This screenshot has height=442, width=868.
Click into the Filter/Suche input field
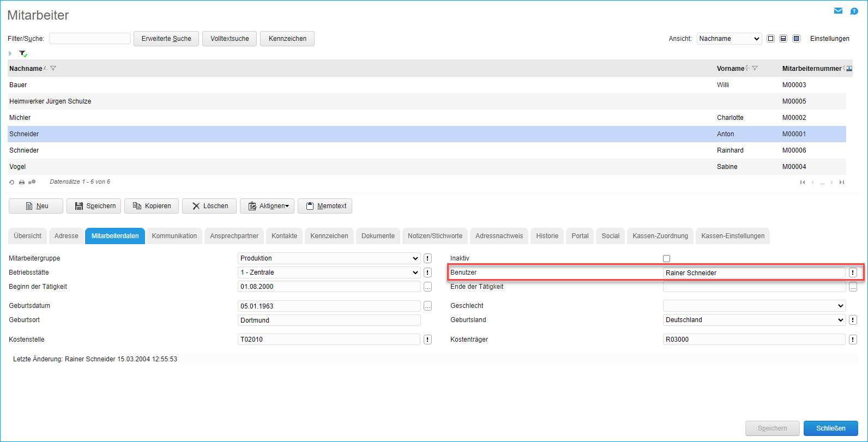tap(90, 39)
